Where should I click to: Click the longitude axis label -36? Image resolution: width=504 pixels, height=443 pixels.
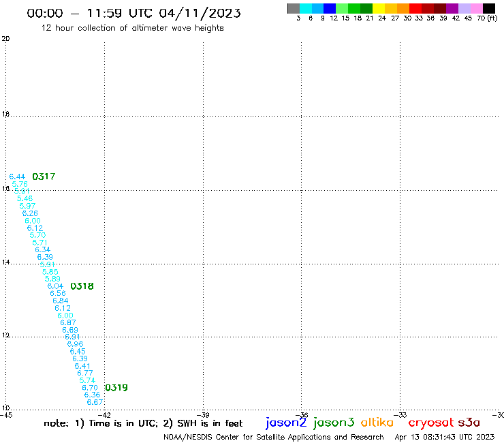(x=302, y=415)
